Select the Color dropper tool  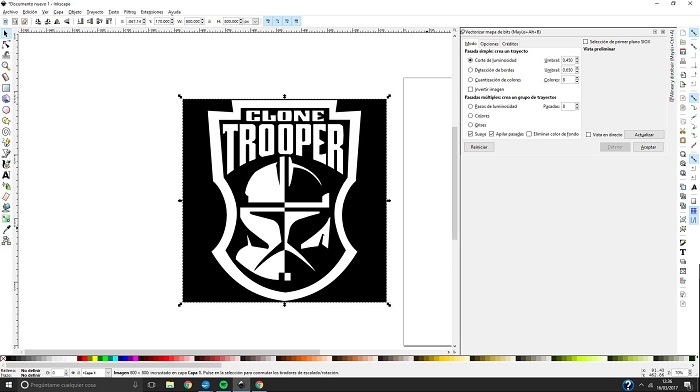point(6,229)
